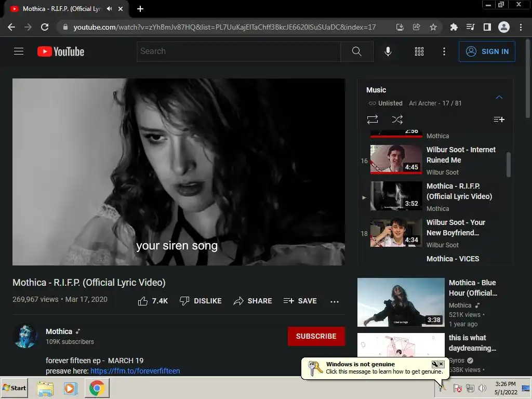Click the Chrome taskbar icon
Image resolution: width=532 pixels, height=399 pixels.
click(x=97, y=388)
